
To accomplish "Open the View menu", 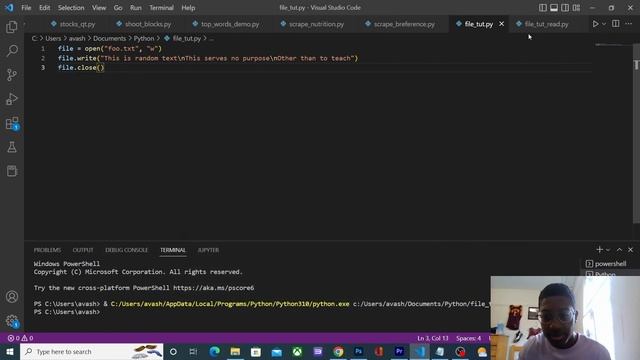I will point(99,8).
